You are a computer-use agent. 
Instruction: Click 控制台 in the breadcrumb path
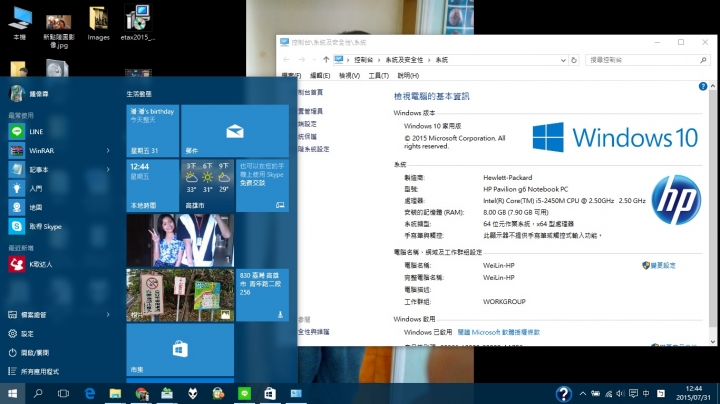(x=364, y=60)
